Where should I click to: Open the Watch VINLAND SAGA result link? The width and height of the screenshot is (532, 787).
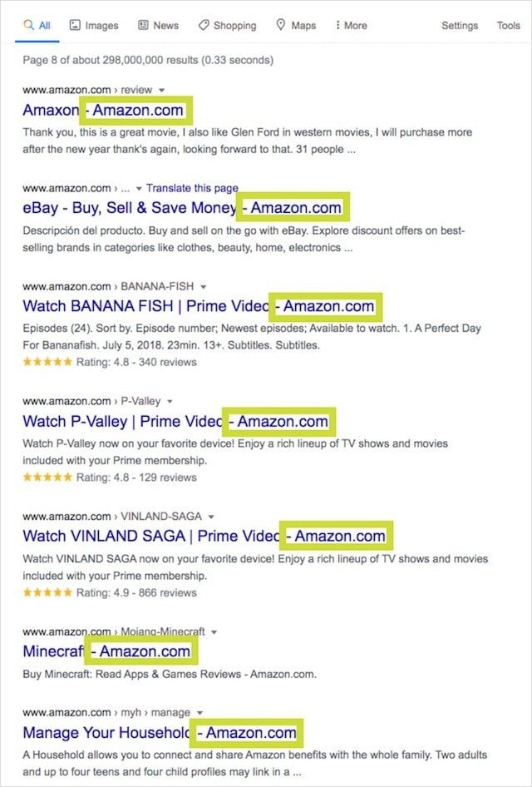click(150, 536)
